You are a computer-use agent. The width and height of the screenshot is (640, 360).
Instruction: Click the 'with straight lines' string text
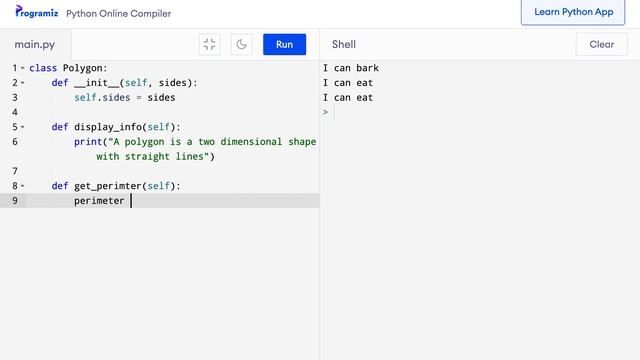(152, 157)
